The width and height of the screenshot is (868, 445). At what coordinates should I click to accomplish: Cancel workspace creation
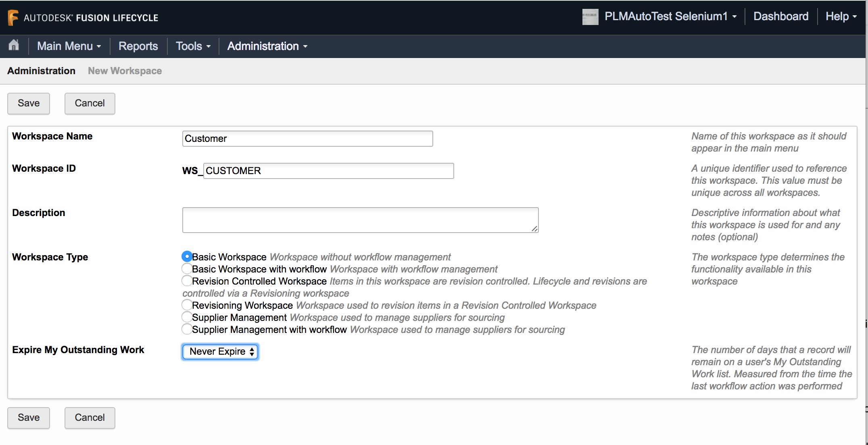click(x=90, y=103)
